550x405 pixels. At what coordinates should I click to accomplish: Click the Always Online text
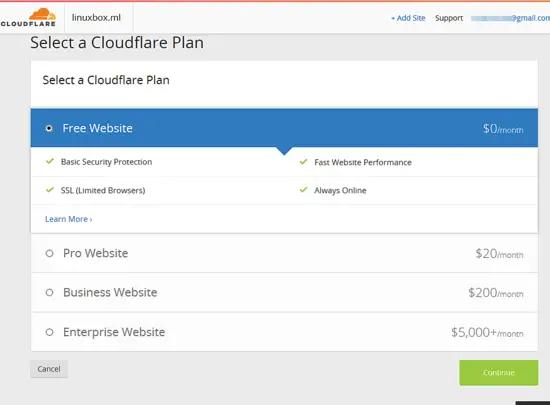(x=340, y=190)
